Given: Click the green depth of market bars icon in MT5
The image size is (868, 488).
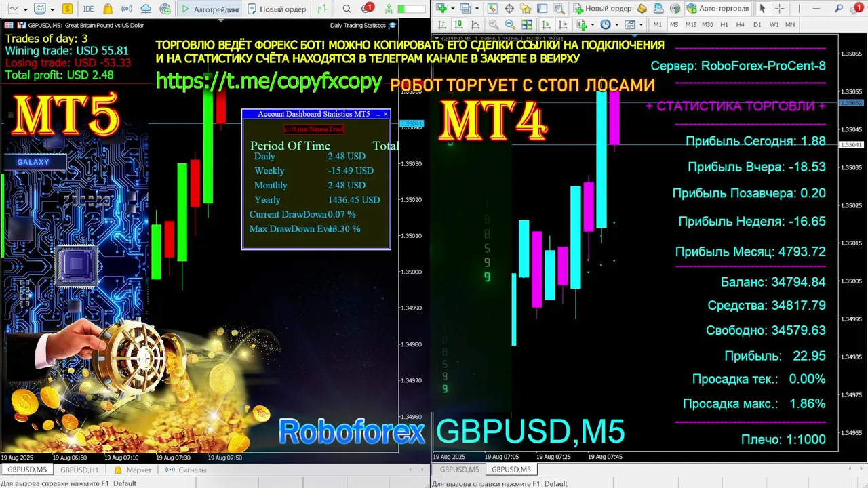Looking at the screenshot, I should 323,9.
